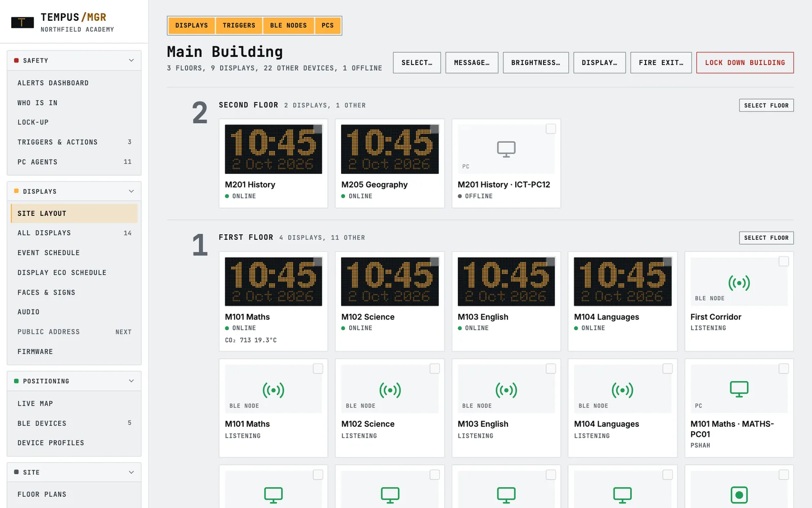
Task: Open PC Agents in the sidebar
Action: click(x=74, y=162)
